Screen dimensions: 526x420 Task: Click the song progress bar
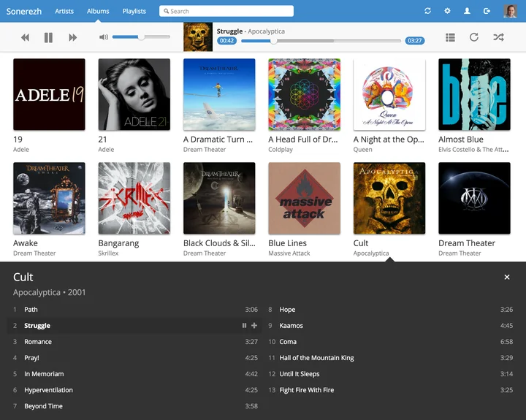(x=321, y=41)
